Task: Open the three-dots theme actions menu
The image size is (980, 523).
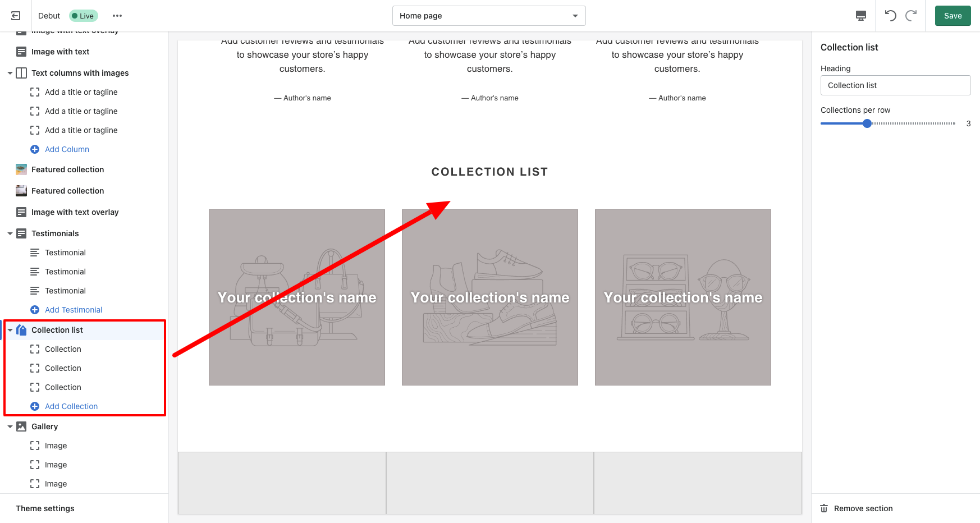Action: [x=117, y=16]
